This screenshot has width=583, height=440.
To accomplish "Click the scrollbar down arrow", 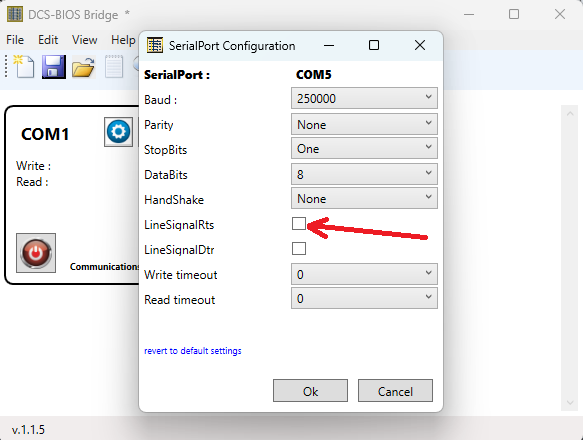I will 570,402.
